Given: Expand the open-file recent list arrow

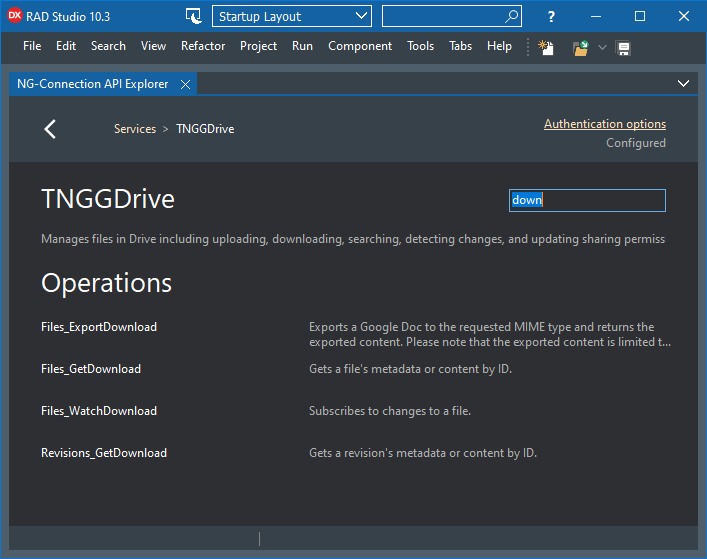Looking at the screenshot, I should tap(602, 47).
